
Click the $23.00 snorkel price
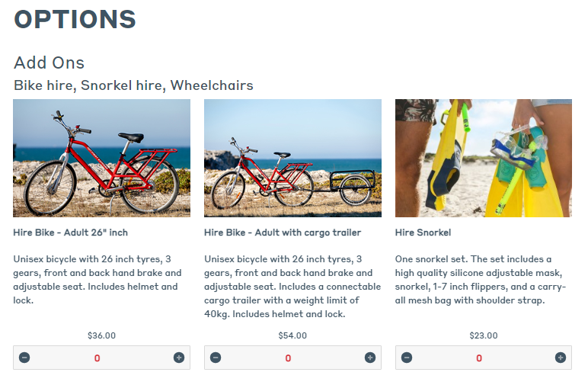(483, 335)
